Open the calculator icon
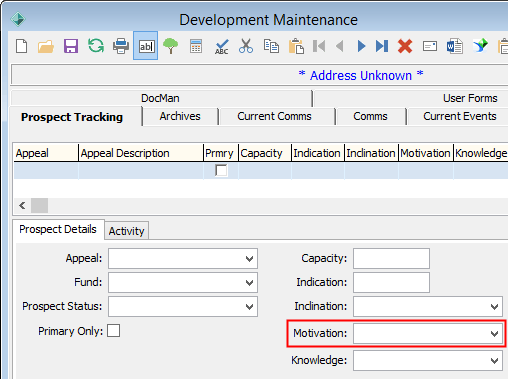Viewport: 508px width, 379px height. click(196, 46)
